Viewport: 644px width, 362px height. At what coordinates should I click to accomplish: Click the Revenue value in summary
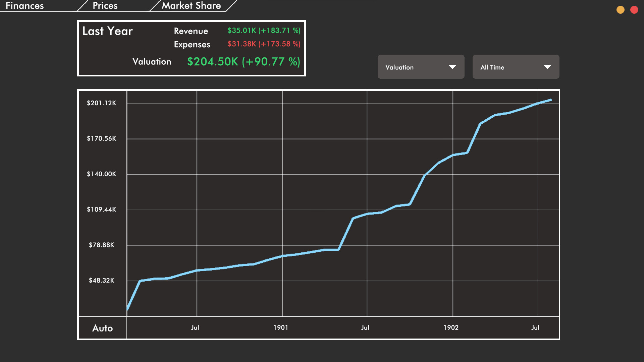[x=264, y=31]
